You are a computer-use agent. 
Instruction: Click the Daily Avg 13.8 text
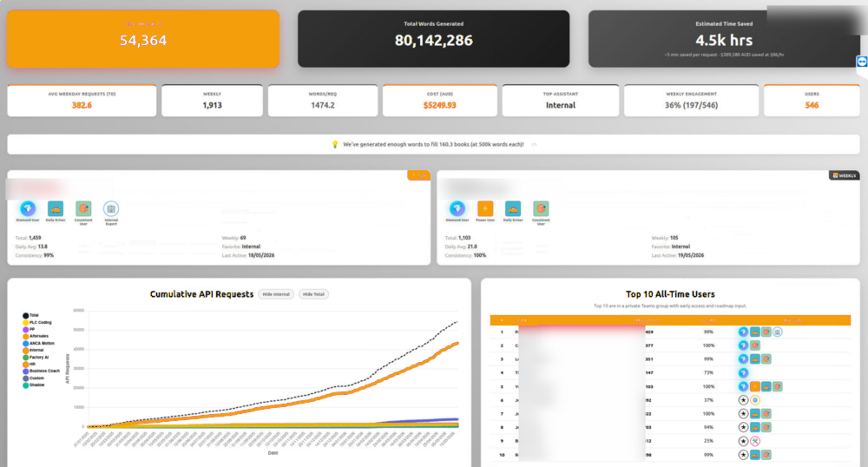pos(31,247)
